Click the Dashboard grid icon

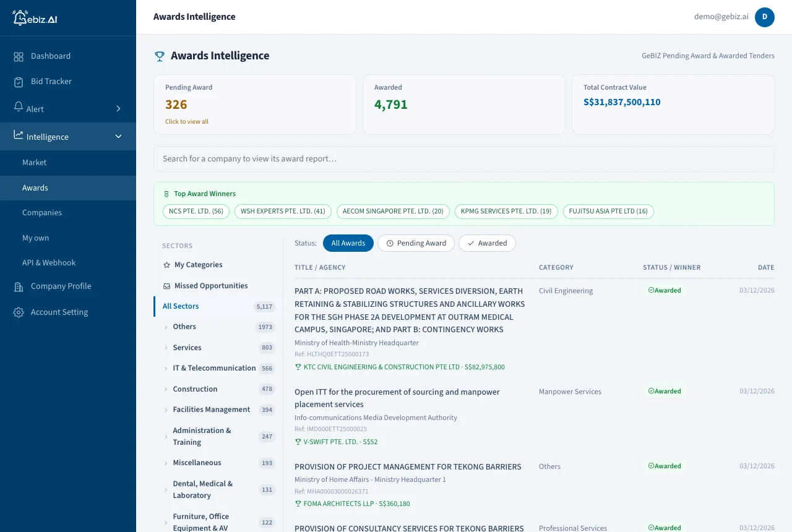click(19, 56)
